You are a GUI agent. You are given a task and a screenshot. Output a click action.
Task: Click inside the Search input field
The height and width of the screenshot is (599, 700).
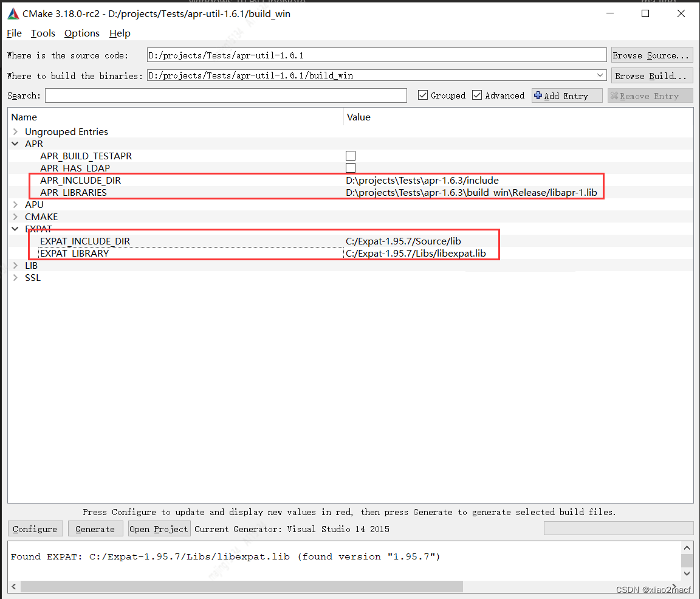click(x=225, y=95)
